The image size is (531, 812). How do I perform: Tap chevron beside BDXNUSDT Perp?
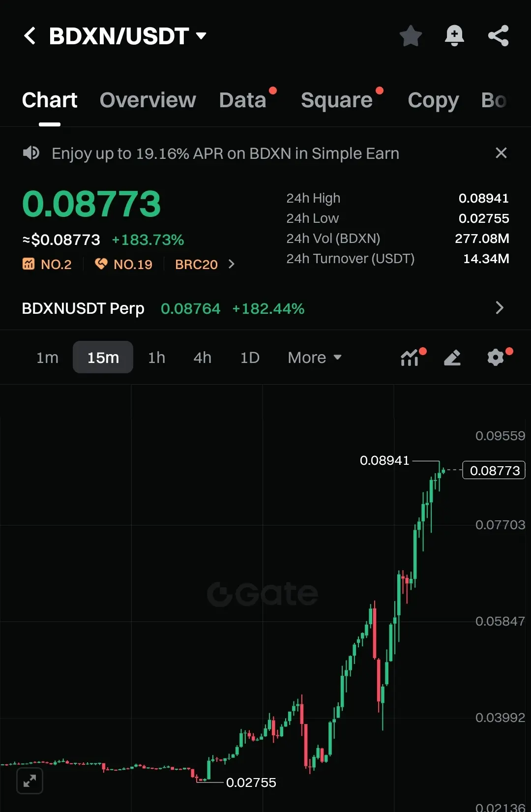500,308
